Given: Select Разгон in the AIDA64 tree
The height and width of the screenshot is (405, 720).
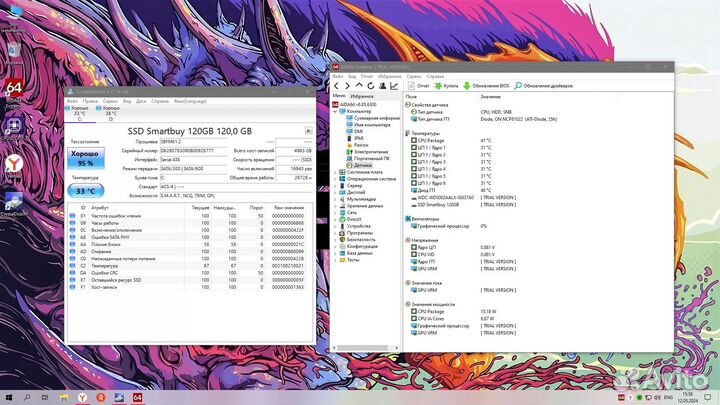Looking at the screenshot, I should pyautogui.click(x=357, y=145).
